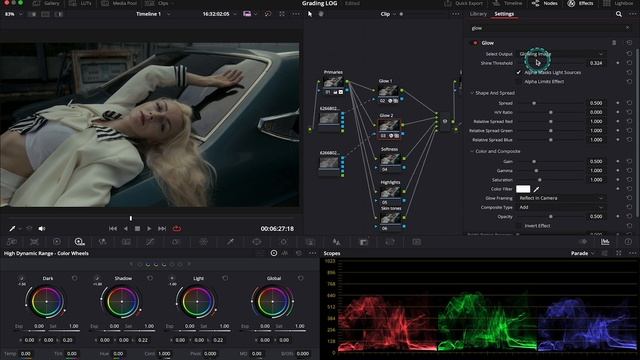Collapse the Shape And Spread section
Screen dimensions: 640x360
pos(472,93)
